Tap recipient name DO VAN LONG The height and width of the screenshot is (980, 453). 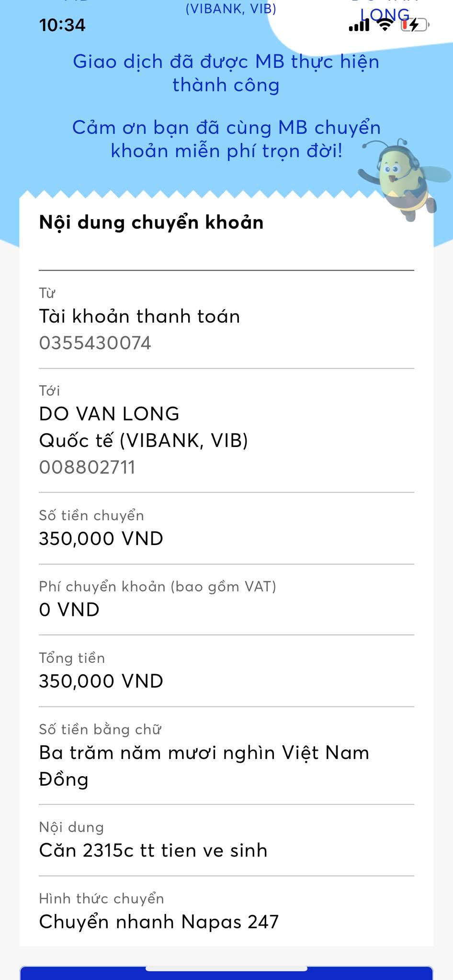pos(109,414)
